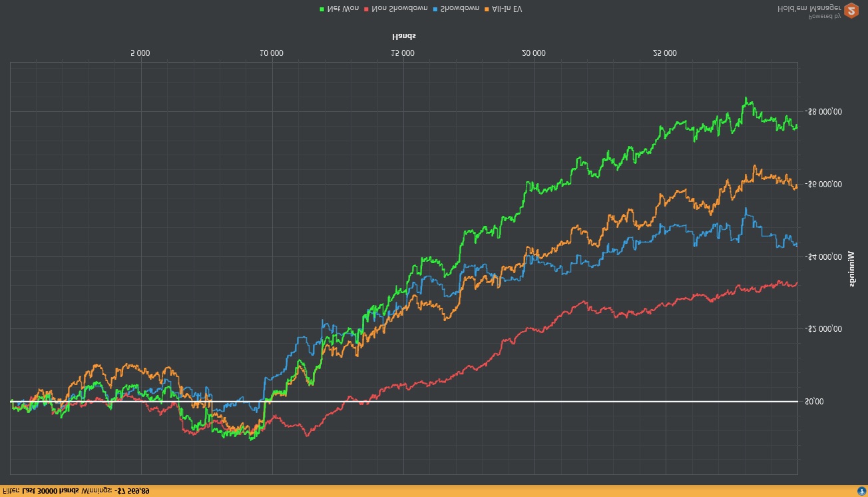The width and height of the screenshot is (868, 497).
Task: Toggle the Non Showdown series label
Action: tap(398, 9)
